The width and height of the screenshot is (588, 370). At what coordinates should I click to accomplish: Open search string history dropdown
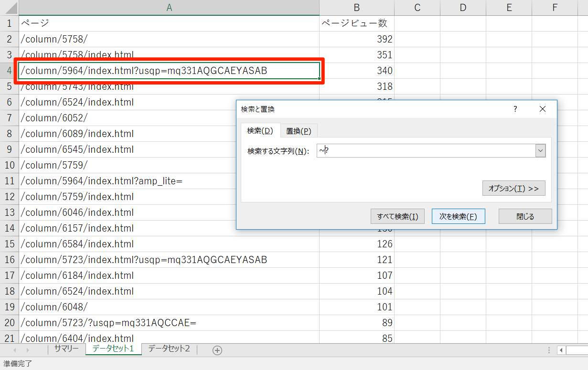(x=540, y=151)
